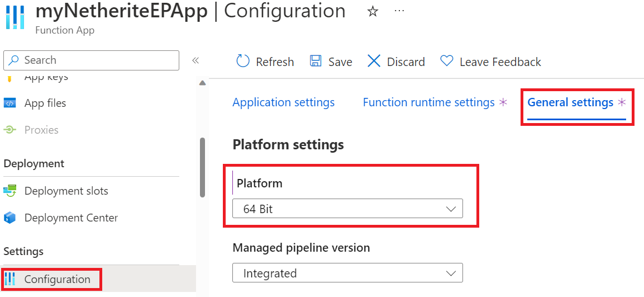Click the App files code icon
Image resolution: width=644 pixels, height=297 pixels.
point(10,103)
